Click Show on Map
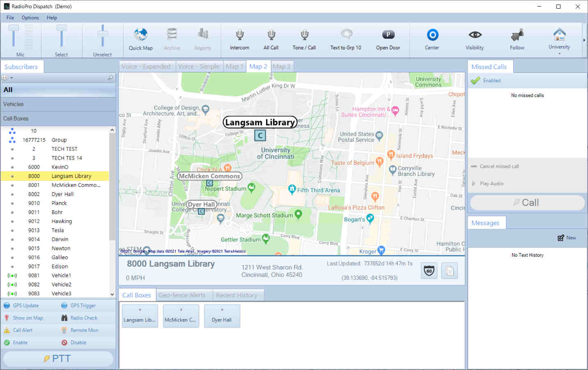The width and height of the screenshot is (588, 370). point(23,318)
